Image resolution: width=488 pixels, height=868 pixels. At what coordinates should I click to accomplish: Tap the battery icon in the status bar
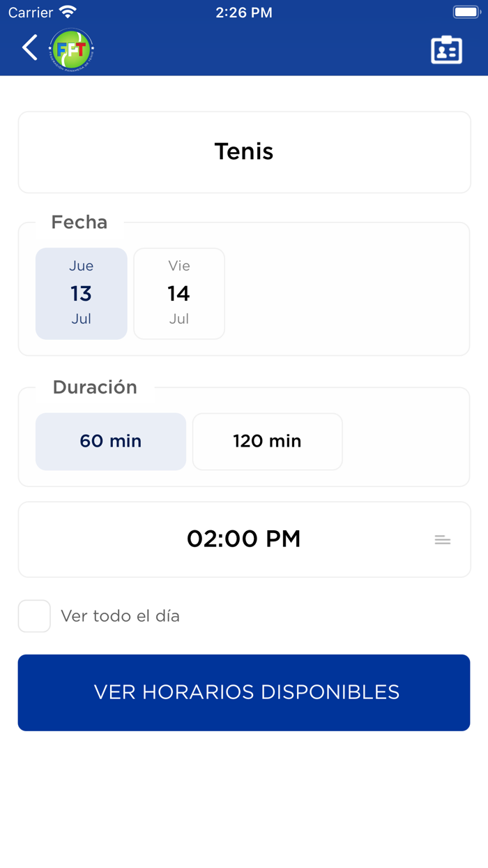coord(466,11)
